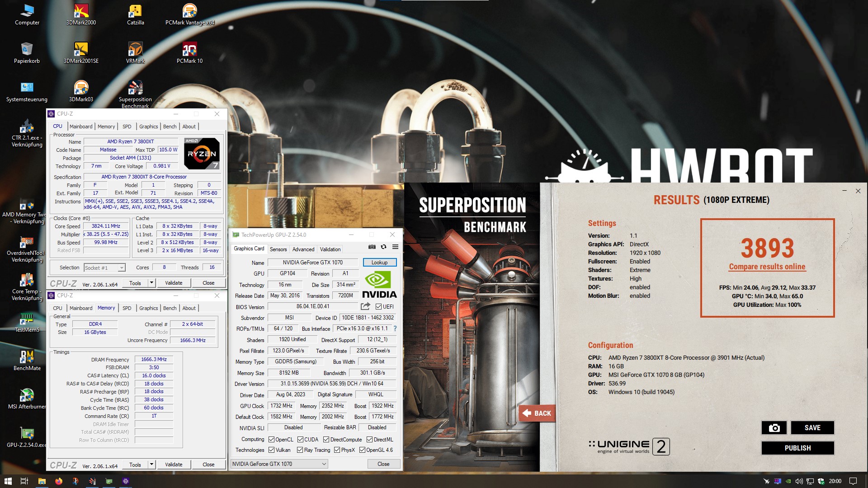Open Task View on the taskbar
This screenshot has width=868, height=488.
[24, 481]
